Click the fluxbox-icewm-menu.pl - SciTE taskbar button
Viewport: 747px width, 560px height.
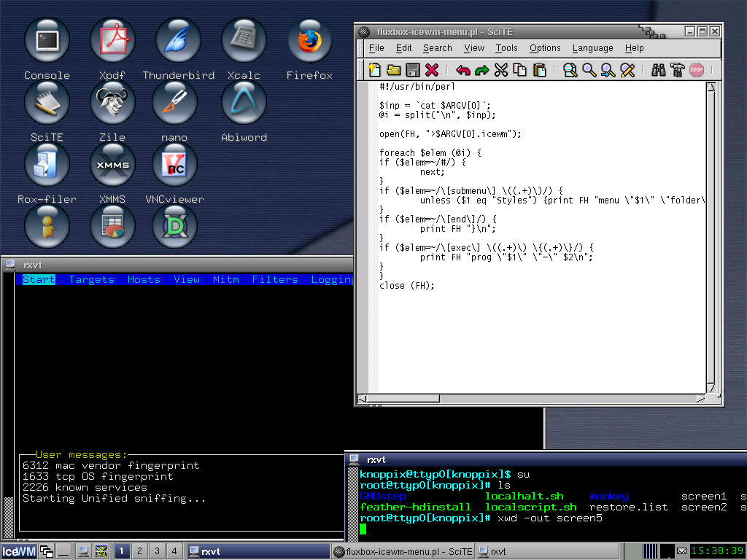403,551
